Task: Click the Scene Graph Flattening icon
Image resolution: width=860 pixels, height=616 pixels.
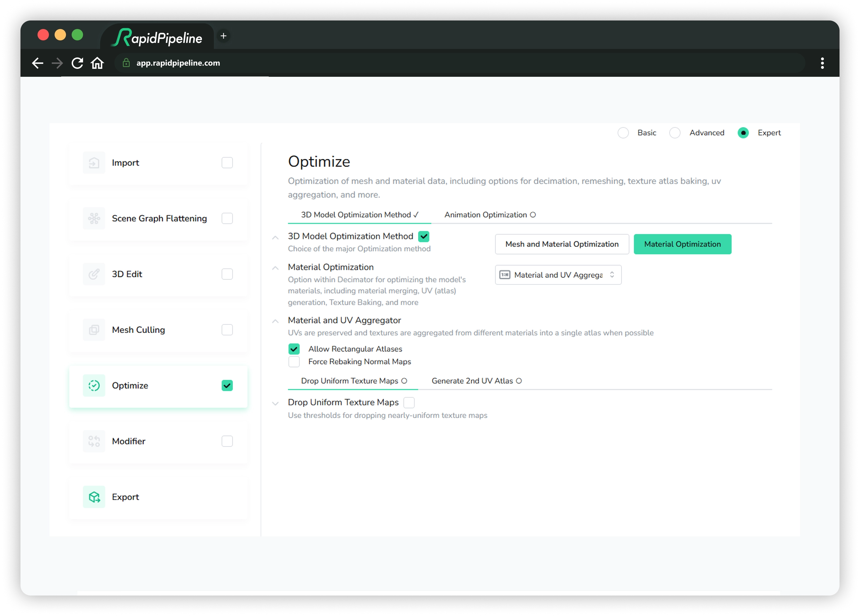Action: [94, 218]
